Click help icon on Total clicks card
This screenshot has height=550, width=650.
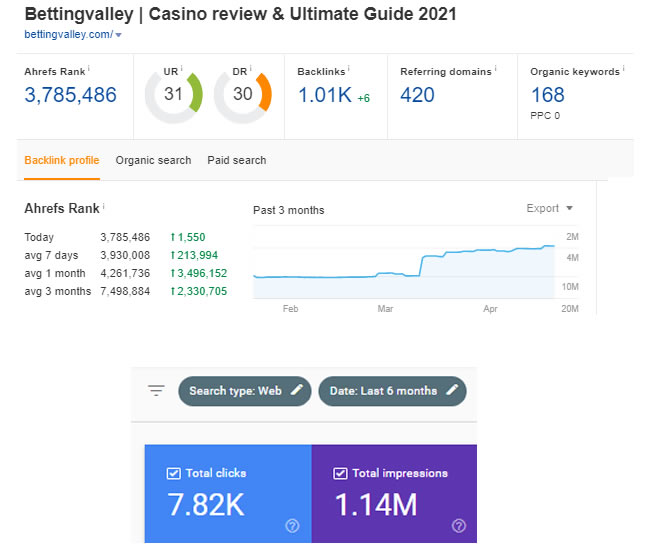292,525
